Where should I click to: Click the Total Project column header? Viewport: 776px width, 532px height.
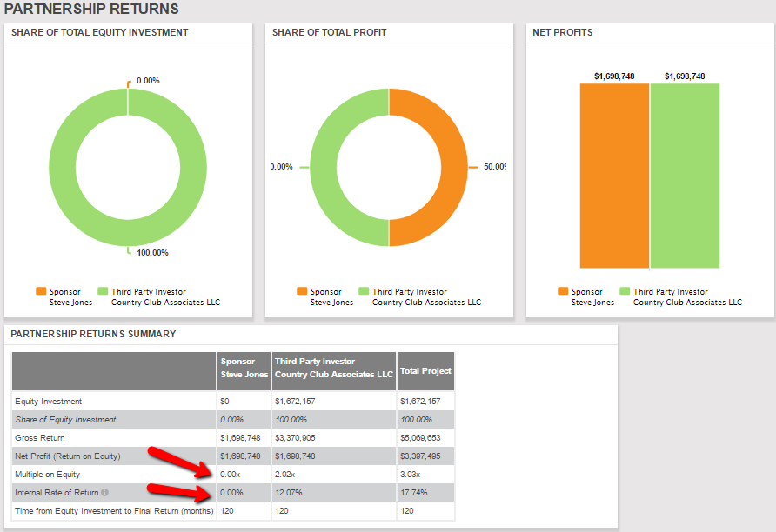425,370
